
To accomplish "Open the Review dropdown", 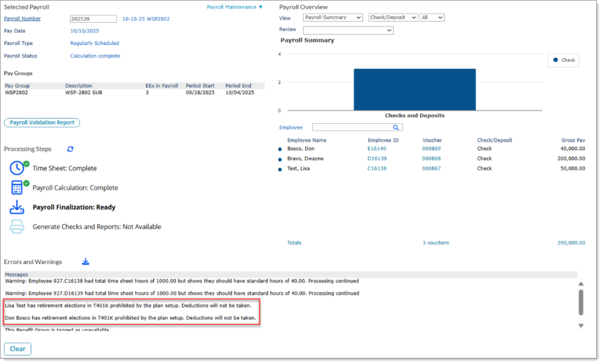I will pos(348,30).
